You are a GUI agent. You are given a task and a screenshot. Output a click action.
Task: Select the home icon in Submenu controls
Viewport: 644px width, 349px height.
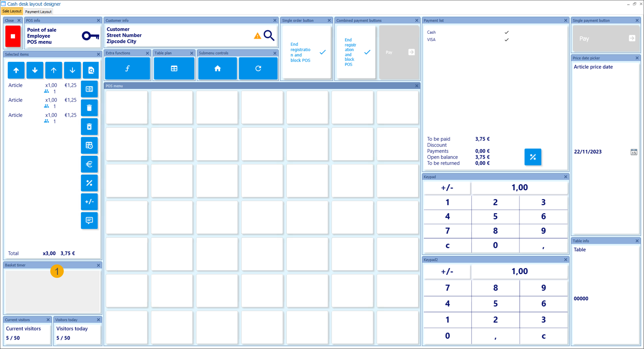(217, 68)
